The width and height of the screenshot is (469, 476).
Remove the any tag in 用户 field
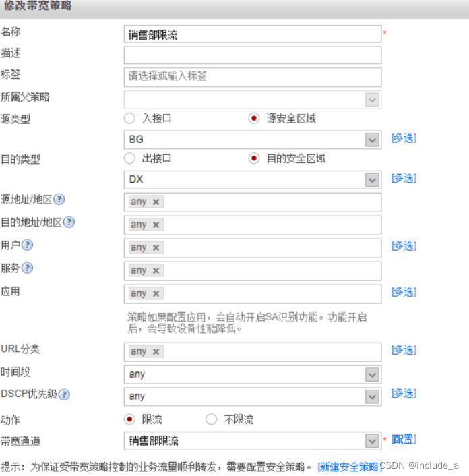click(x=156, y=247)
